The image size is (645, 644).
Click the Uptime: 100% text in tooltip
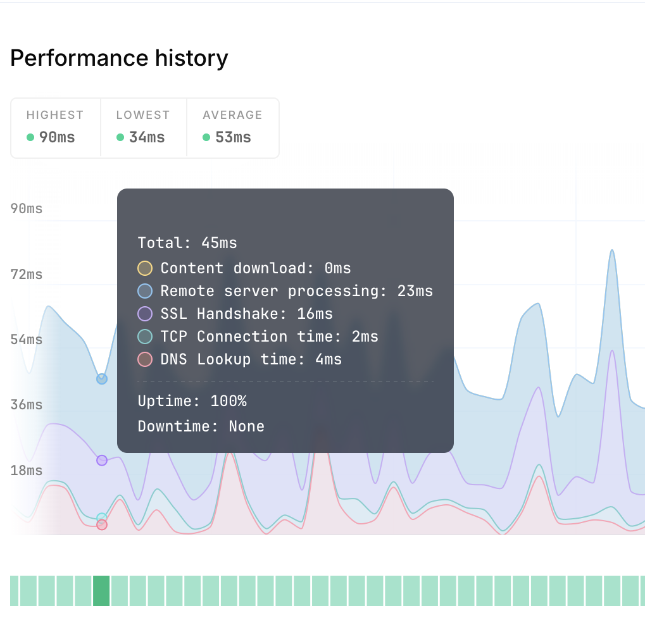(192, 401)
